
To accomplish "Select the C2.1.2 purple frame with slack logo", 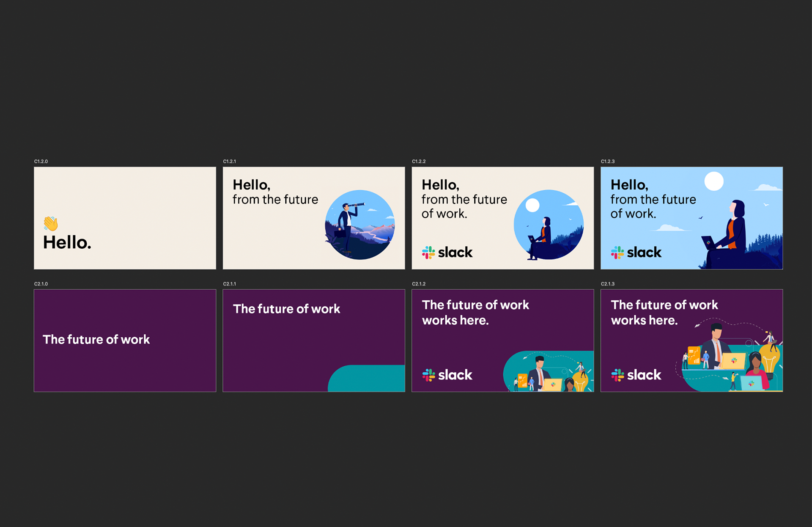I will [x=503, y=340].
